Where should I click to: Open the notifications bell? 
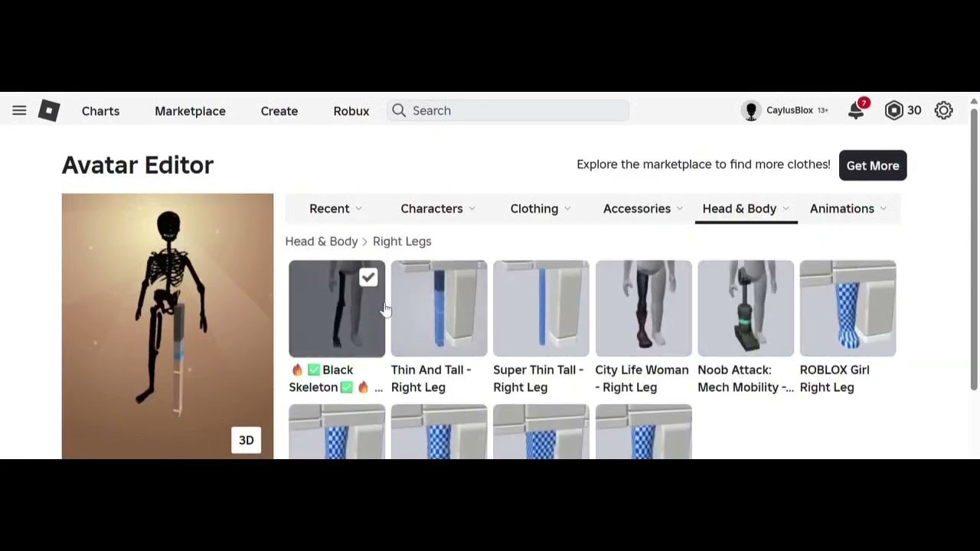pyautogui.click(x=856, y=111)
